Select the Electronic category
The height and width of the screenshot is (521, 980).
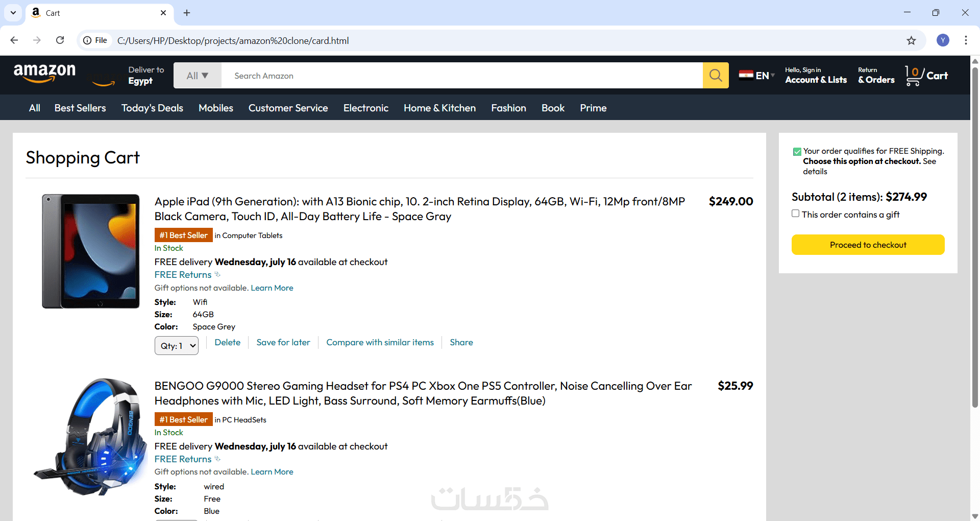pyautogui.click(x=366, y=108)
